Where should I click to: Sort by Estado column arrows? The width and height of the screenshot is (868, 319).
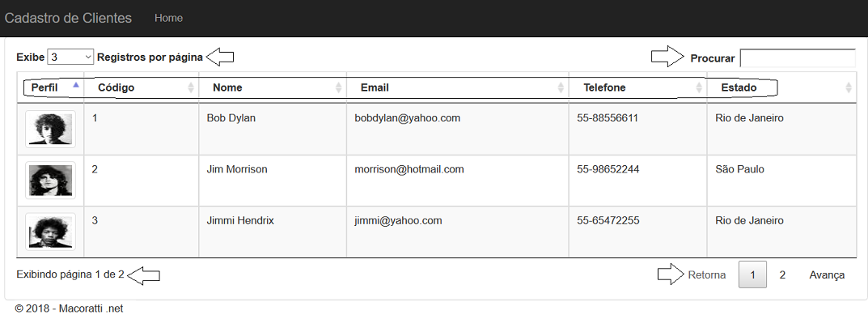point(849,87)
